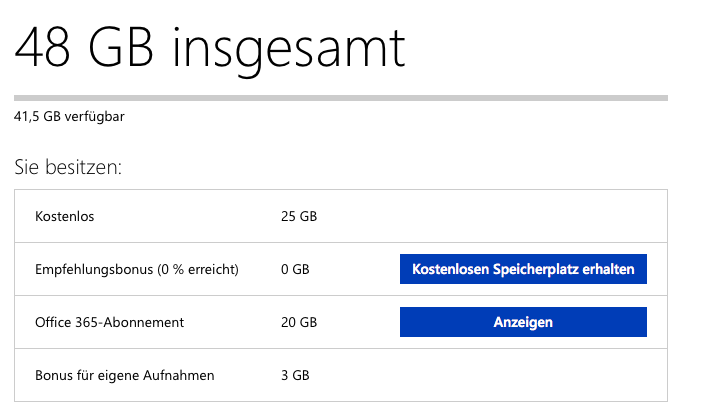Click the word 'verfügbar' below the bar
The width and height of the screenshot is (703, 410).
click(96, 117)
